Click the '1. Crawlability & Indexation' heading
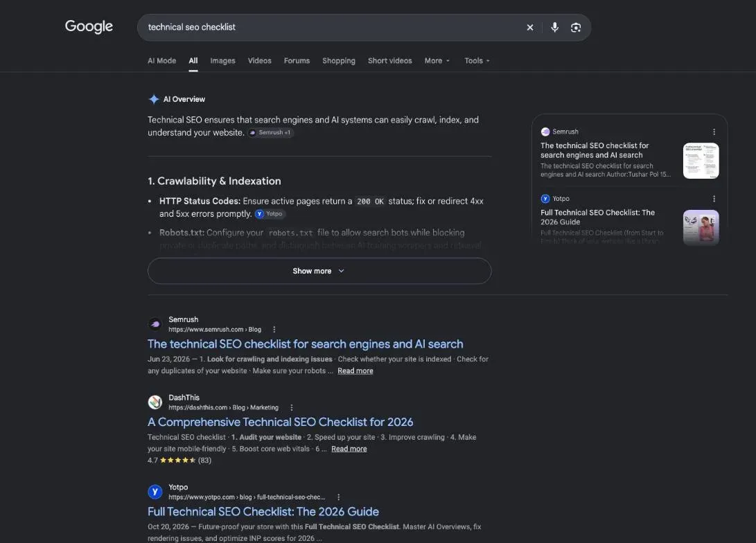Viewport: 756px width, 543px height. 214,181
